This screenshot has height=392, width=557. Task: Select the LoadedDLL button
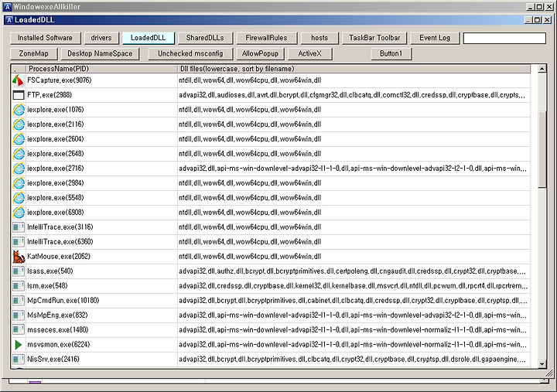[x=148, y=38]
